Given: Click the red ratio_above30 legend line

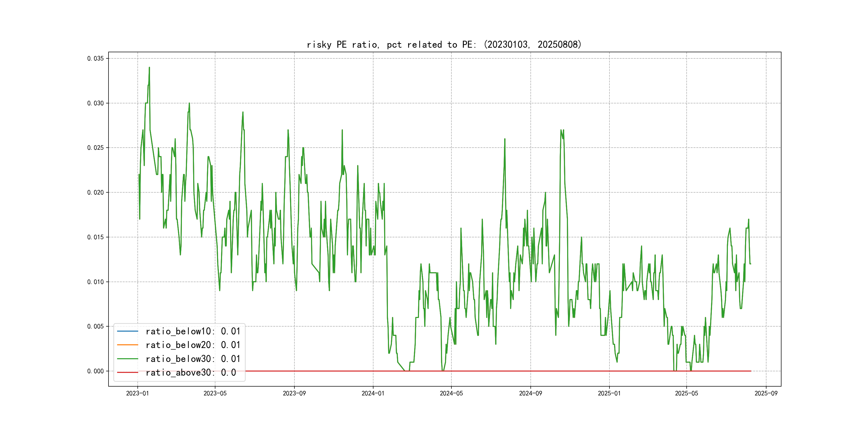Looking at the screenshot, I should click(127, 372).
